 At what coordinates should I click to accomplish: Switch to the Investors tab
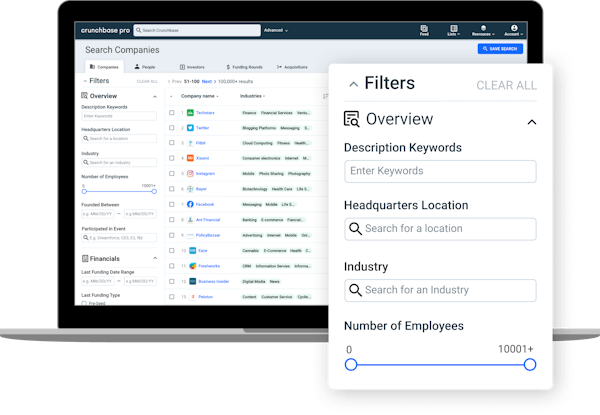coord(192,67)
